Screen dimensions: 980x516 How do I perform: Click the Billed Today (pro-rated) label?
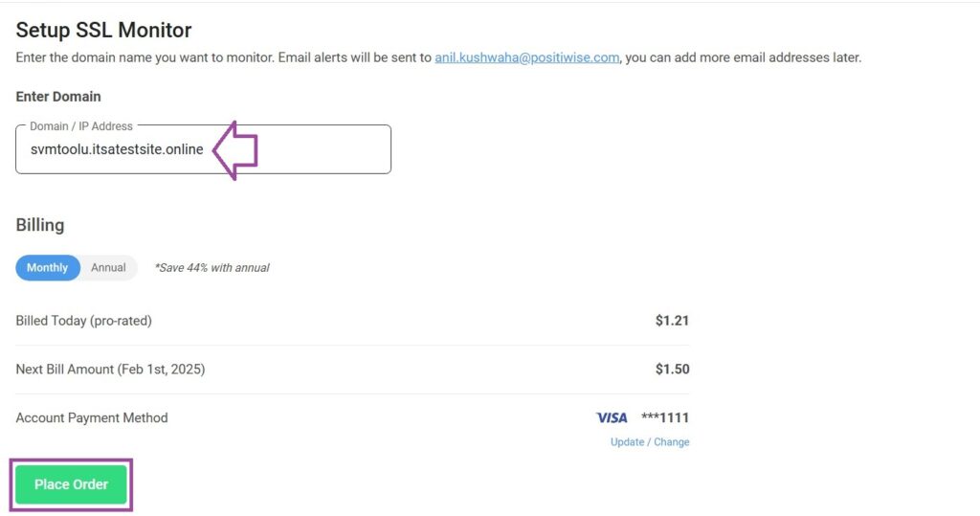coord(84,321)
